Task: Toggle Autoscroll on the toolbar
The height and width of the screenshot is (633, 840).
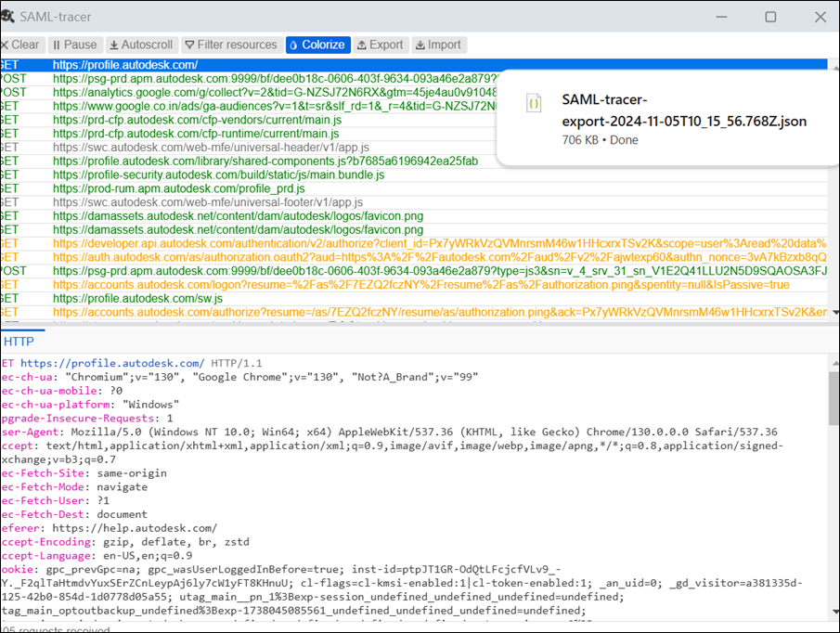Action: point(141,45)
